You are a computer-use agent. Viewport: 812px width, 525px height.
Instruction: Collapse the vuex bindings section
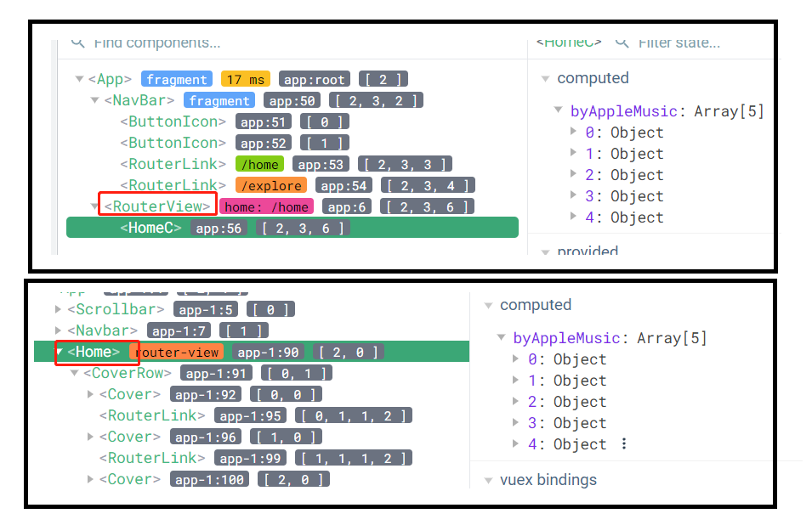pyautogui.click(x=489, y=480)
